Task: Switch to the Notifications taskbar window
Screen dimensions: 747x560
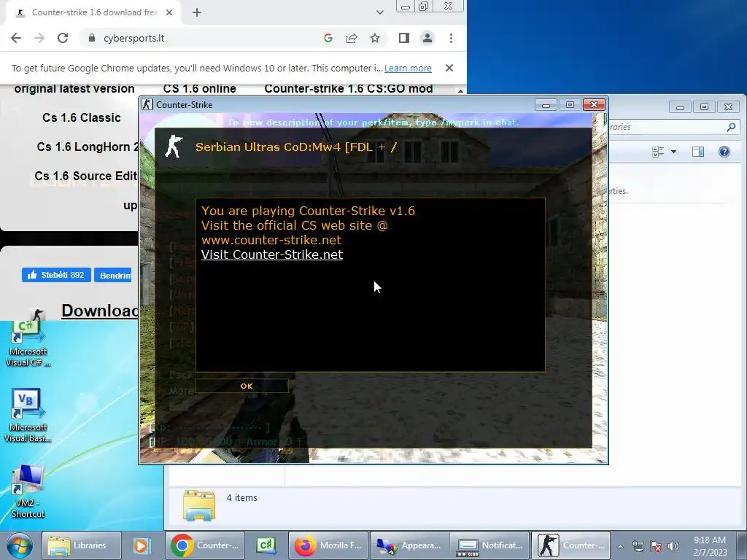Action: point(489,545)
